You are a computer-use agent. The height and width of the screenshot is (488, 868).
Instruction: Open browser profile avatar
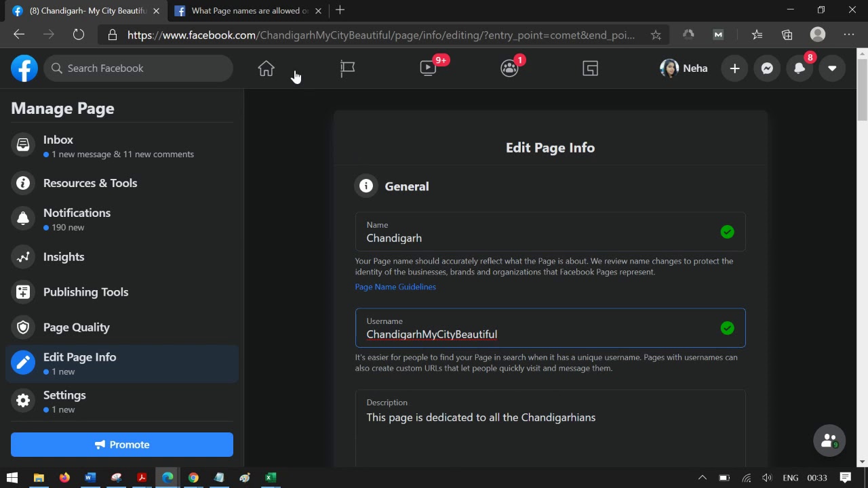coord(818,35)
